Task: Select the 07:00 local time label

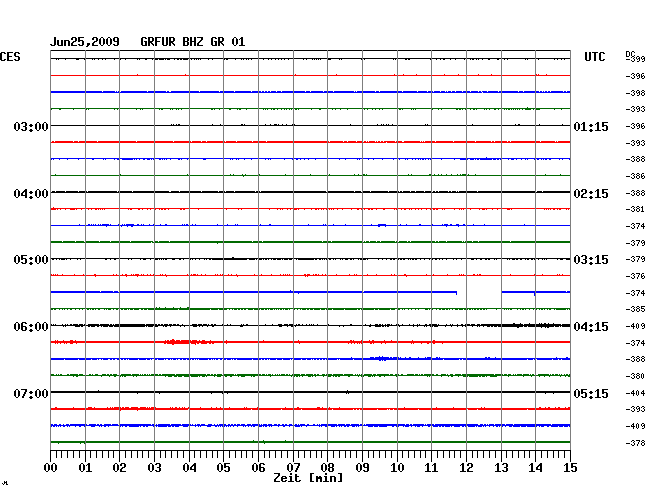Action: tap(31, 393)
